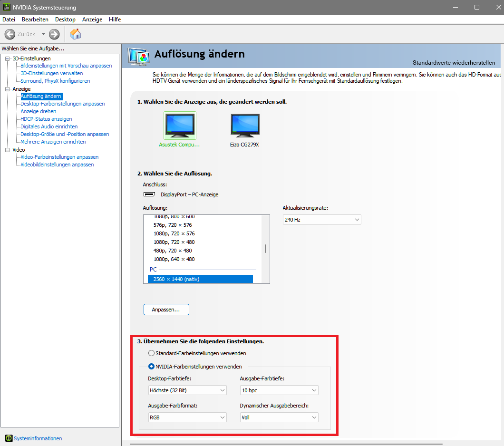Open Mehrere Anzeigen einrichten
The width and height of the screenshot is (504, 446).
pyautogui.click(x=53, y=142)
